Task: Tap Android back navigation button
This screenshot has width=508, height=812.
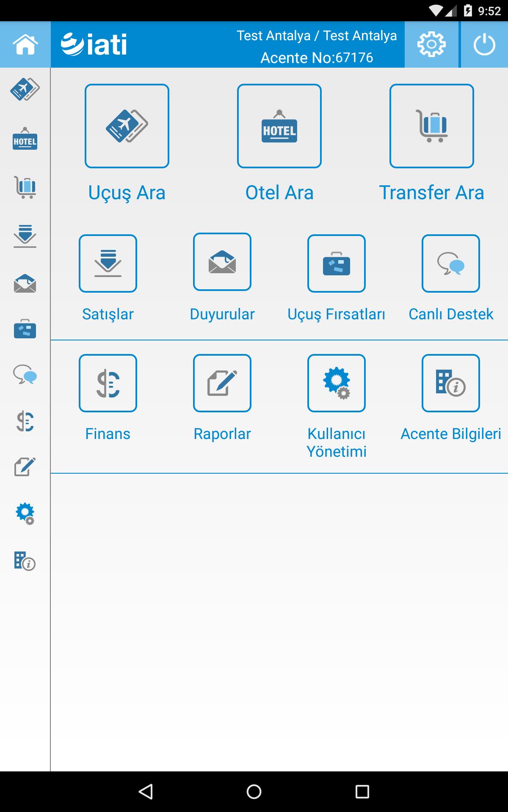Action: click(146, 792)
